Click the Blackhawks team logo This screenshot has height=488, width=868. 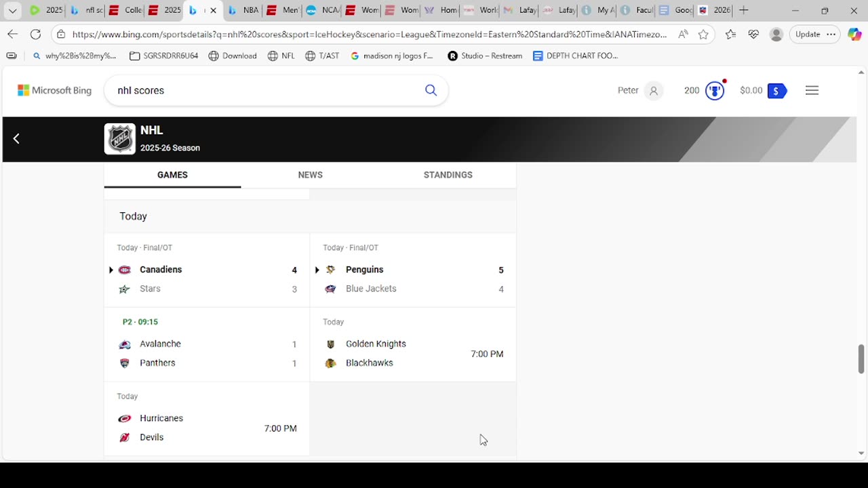coord(330,363)
